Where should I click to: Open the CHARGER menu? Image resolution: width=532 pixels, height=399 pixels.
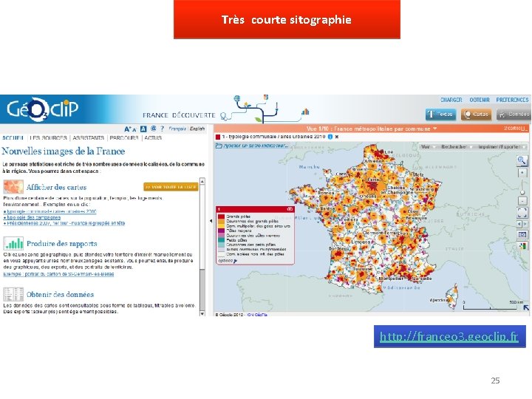coord(451,100)
